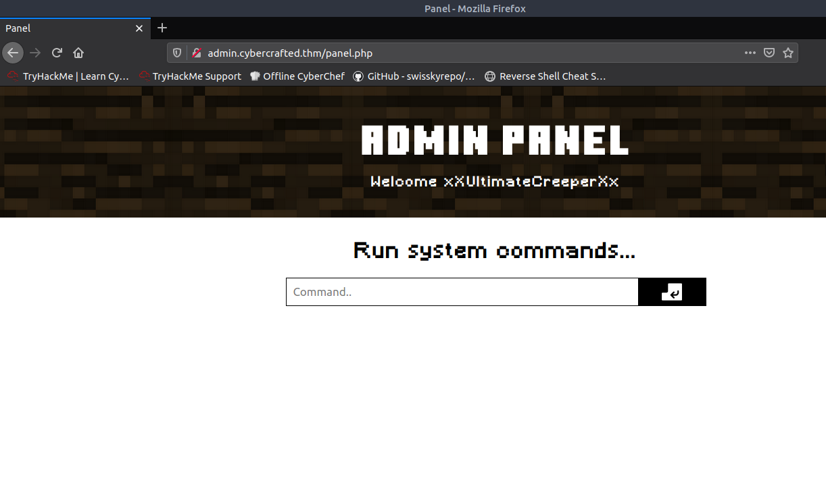Save page to Pocket
Image resolution: width=826 pixels, height=504 pixels.
(769, 53)
